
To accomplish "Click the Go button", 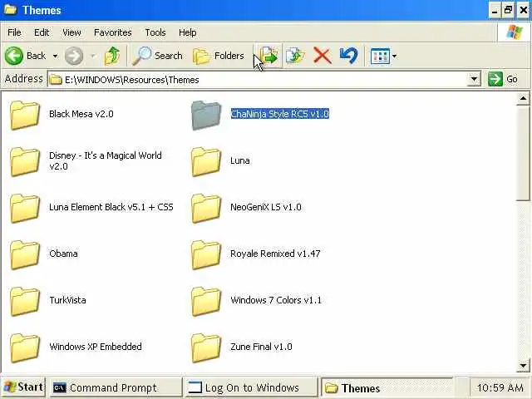I will (x=503, y=80).
